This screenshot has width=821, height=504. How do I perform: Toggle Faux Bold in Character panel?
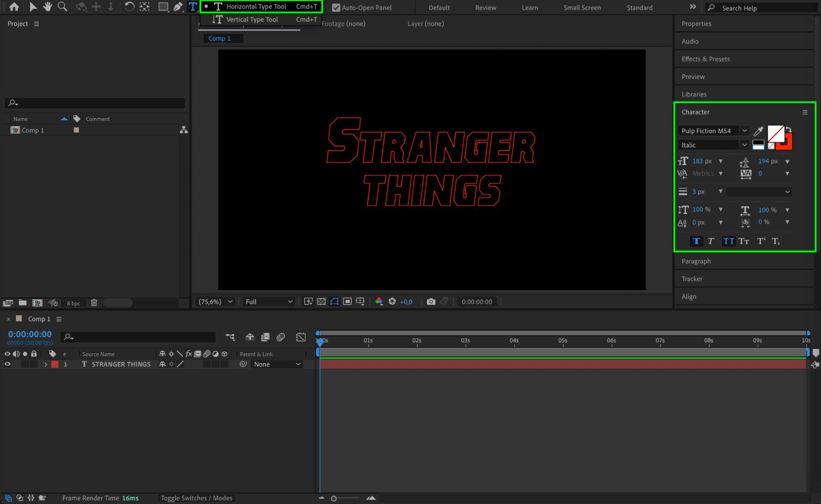[x=696, y=241]
